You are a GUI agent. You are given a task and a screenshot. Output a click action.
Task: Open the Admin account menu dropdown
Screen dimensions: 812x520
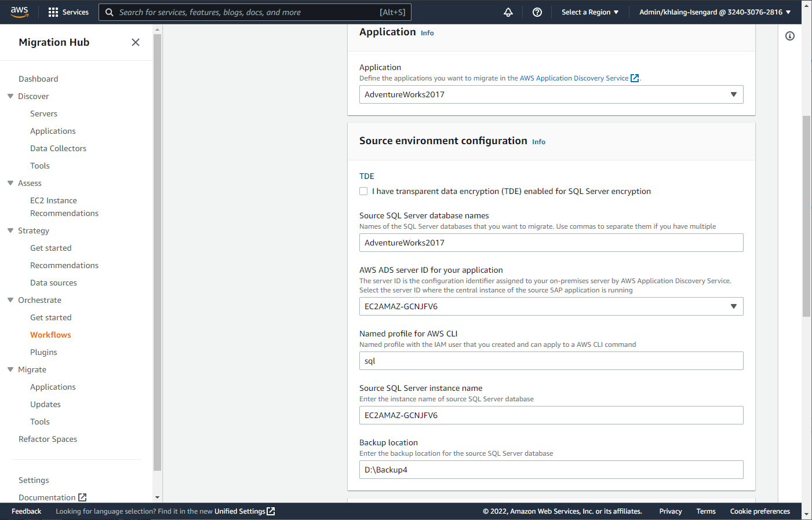[715, 12]
